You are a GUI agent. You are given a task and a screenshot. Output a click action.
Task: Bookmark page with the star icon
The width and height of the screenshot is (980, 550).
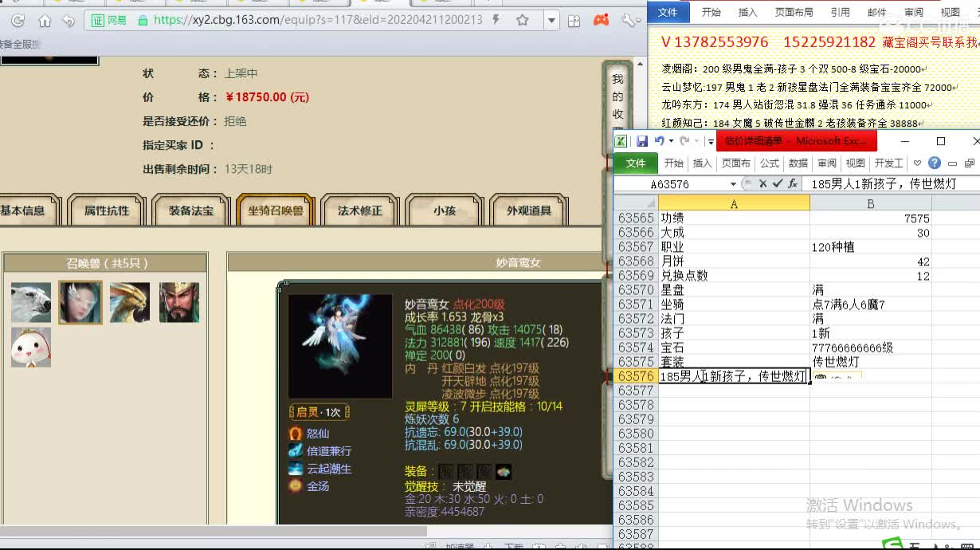pos(522,20)
